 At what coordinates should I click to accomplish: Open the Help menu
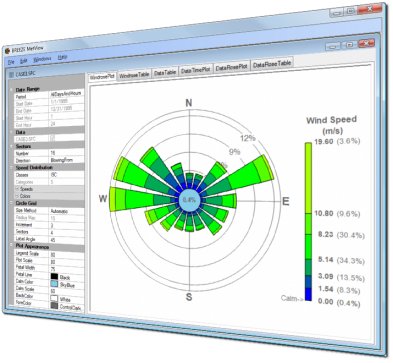62,57
